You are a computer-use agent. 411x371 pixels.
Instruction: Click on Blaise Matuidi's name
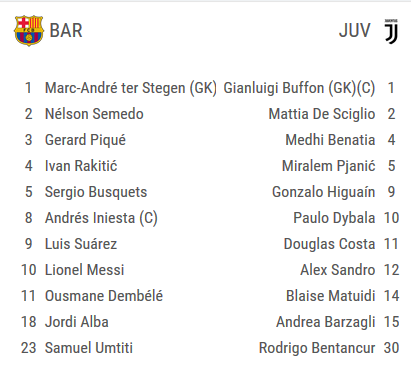click(330, 296)
